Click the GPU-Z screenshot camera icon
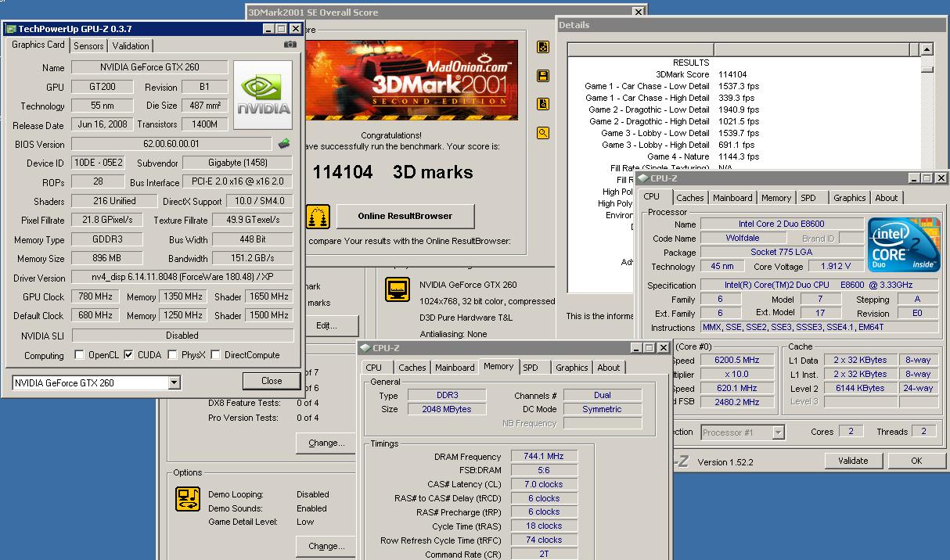 point(290,45)
